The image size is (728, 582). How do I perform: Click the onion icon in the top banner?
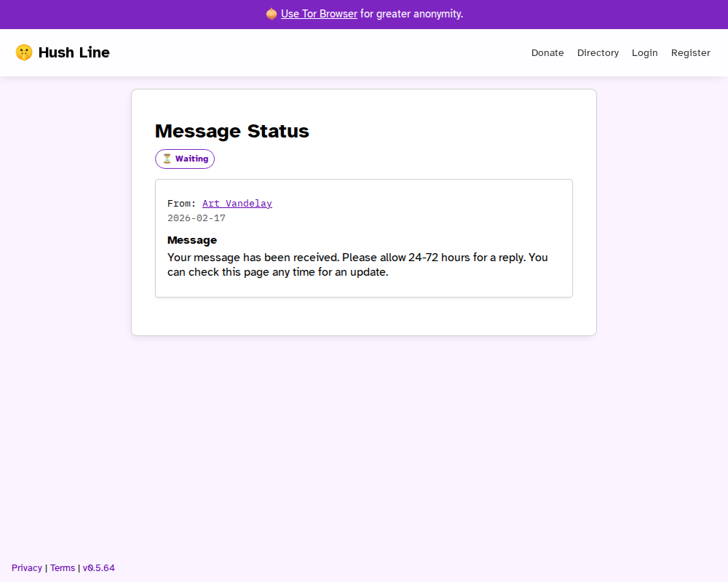(272, 14)
